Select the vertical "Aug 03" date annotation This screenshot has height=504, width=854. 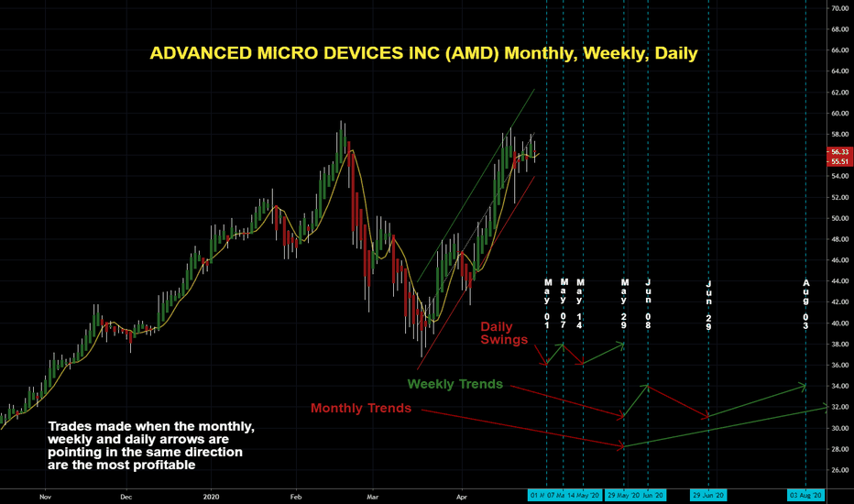click(805, 304)
